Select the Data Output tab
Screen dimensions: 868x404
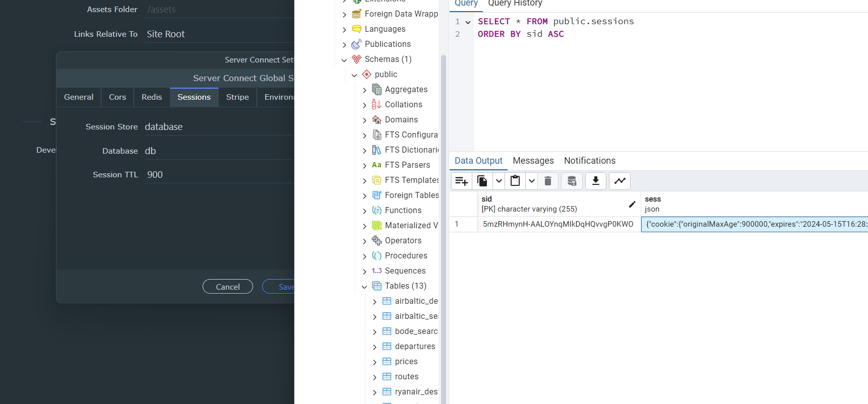click(x=478, y=161)
